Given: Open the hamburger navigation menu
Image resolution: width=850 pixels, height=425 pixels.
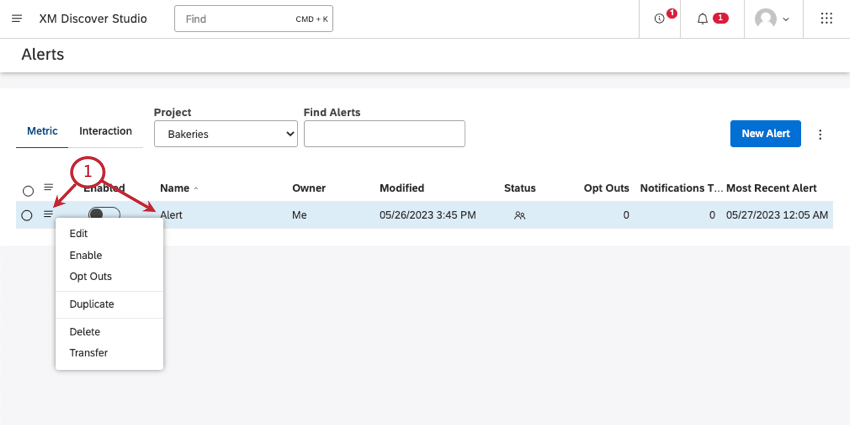Looking at the screenshot, I should click(16, 19).
